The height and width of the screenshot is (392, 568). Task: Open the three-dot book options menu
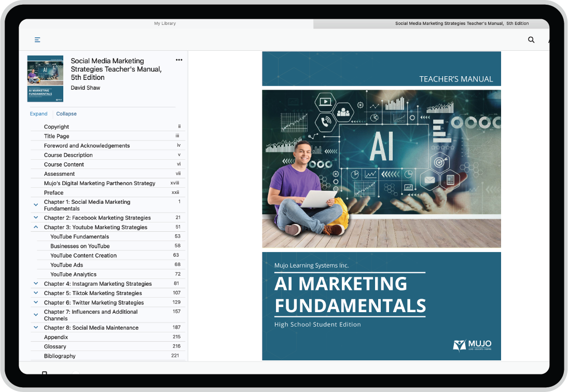point(179,60)
